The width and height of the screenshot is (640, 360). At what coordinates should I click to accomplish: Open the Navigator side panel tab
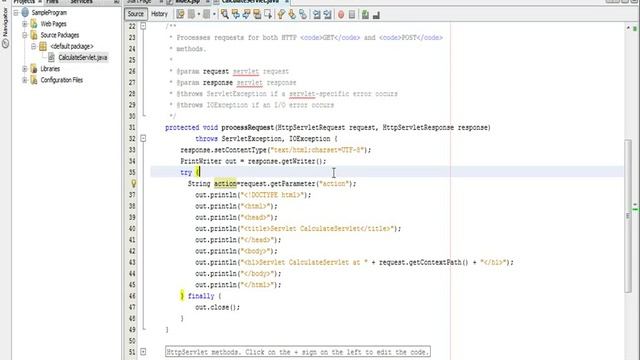(5, 29)
